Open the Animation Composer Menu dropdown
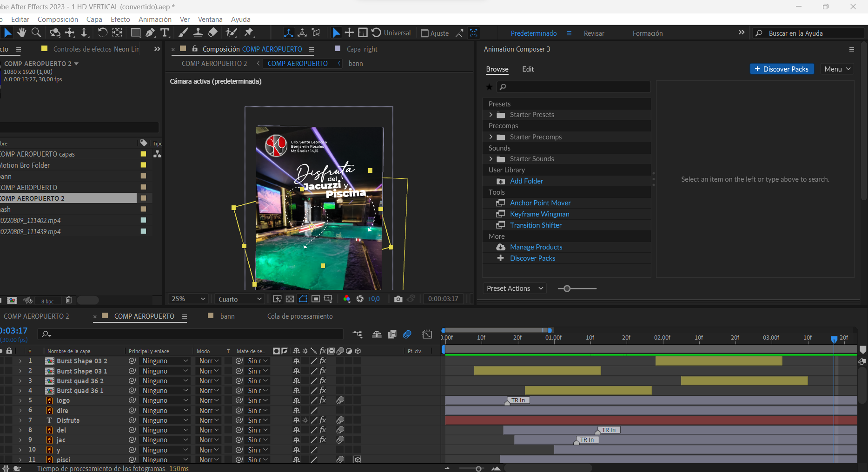 click(837, 69)
